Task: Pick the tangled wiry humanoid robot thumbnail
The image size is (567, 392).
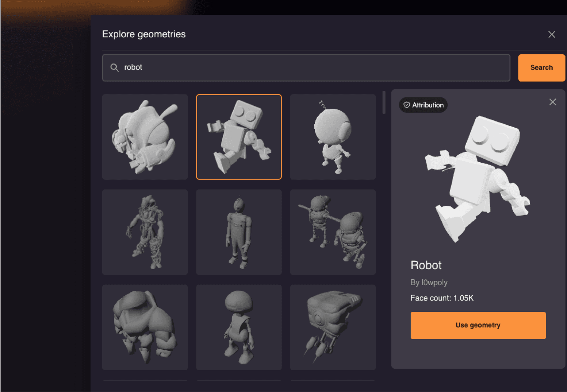Action: coord(145,232)
